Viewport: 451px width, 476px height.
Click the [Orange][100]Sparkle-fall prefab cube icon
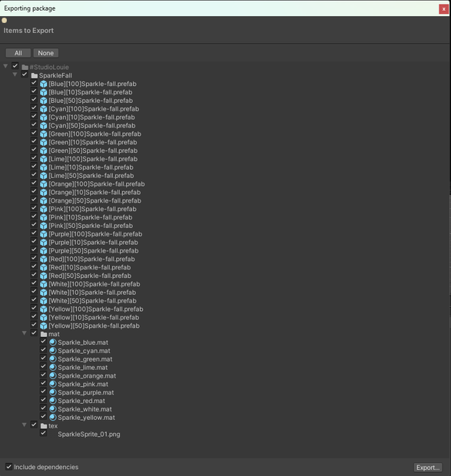click(44, 184)
